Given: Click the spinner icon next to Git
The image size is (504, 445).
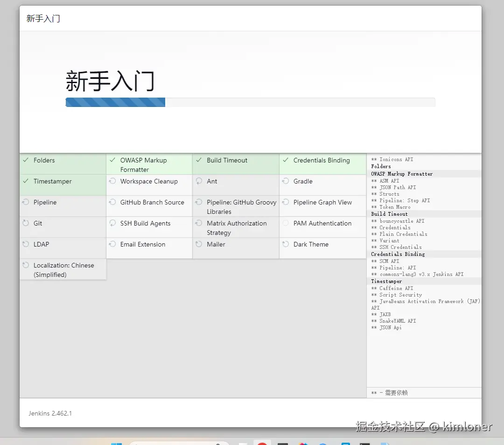Looking at the screenshot, I should pos(26,223).
